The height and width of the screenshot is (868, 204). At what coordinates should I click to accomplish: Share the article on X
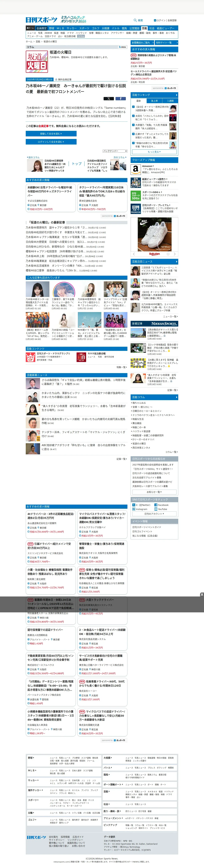[109, 99]
